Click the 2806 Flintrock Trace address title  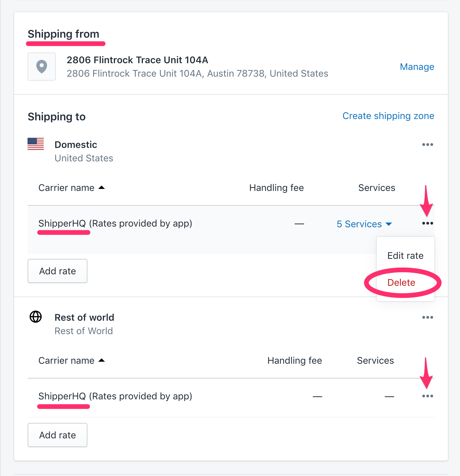137,60
